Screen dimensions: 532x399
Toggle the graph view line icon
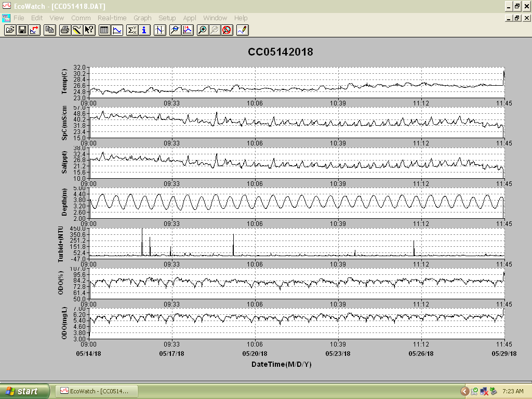pos(117,30)
